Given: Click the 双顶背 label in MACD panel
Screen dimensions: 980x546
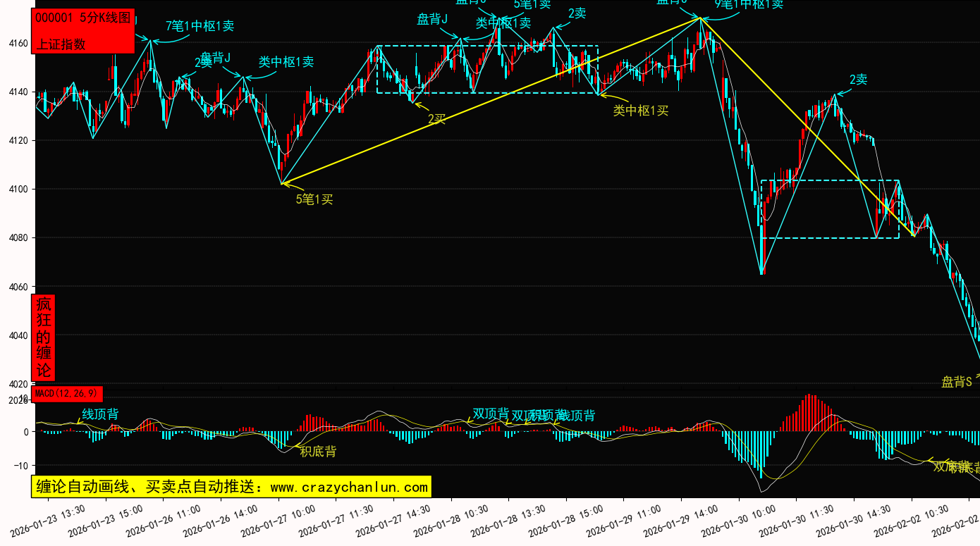Looking at the screenshot, I should click(491, 414).
